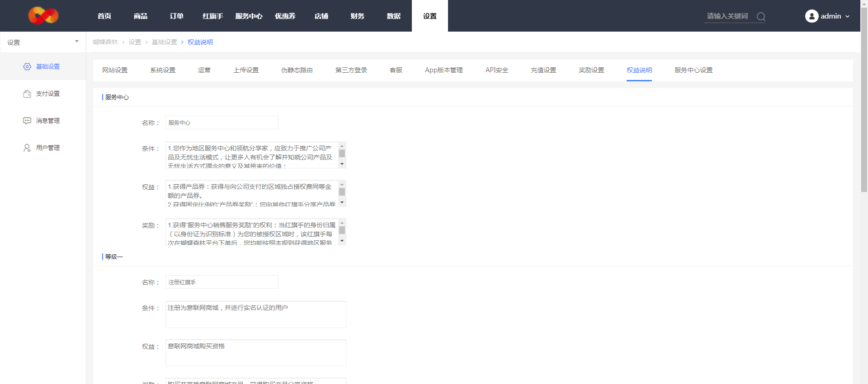
Task: Click the 等级一 条件 textarea
Action: pos(256,314)
